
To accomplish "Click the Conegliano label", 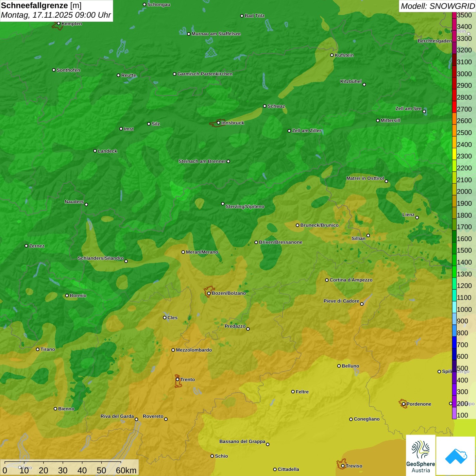I will [x=367, y=419].
